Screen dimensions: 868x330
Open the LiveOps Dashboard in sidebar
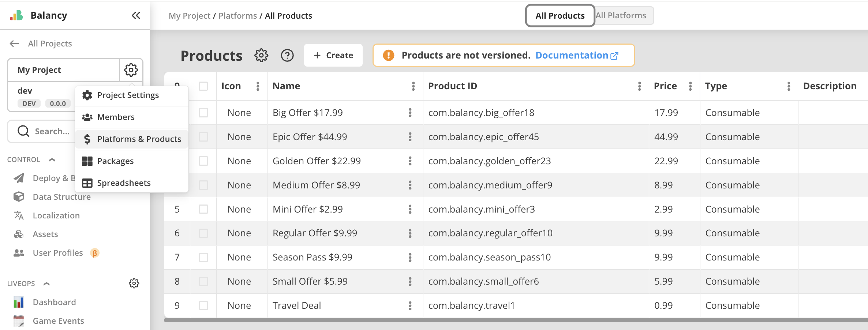coord(54,302)
